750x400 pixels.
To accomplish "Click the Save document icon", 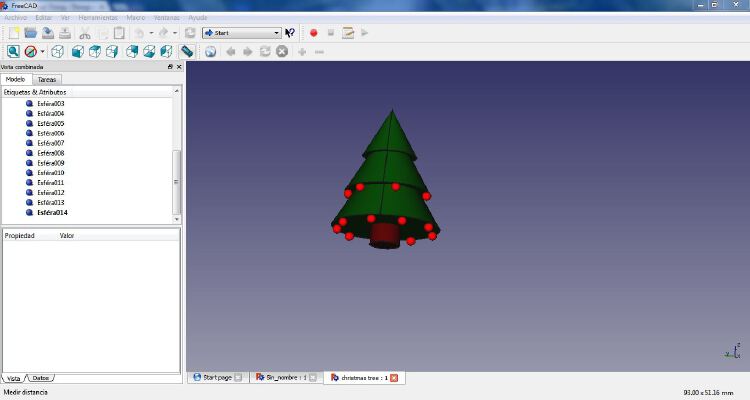I will point(48,33).
